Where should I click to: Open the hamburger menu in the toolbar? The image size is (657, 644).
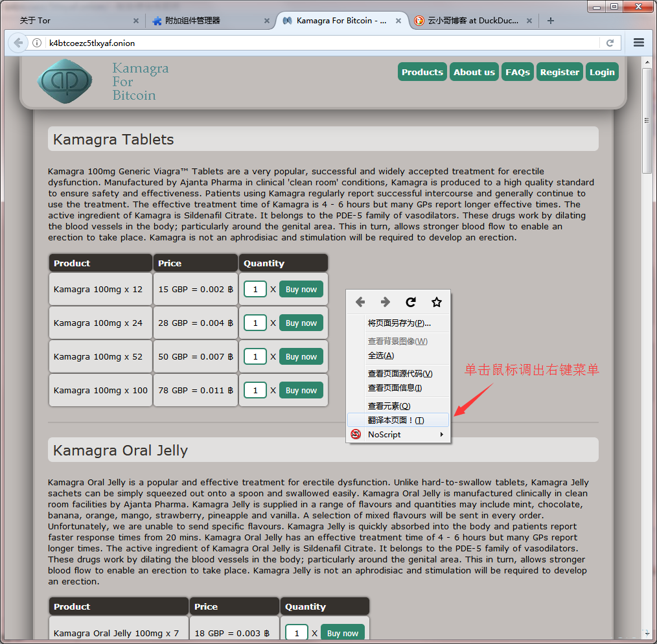pyautogui.click(x=639, y=42)
